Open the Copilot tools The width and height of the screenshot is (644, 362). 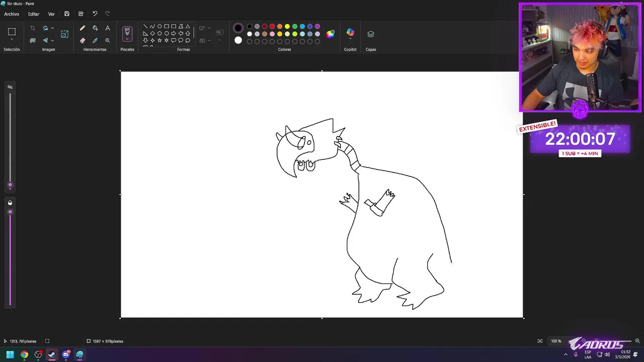click(x=350, y=33)
